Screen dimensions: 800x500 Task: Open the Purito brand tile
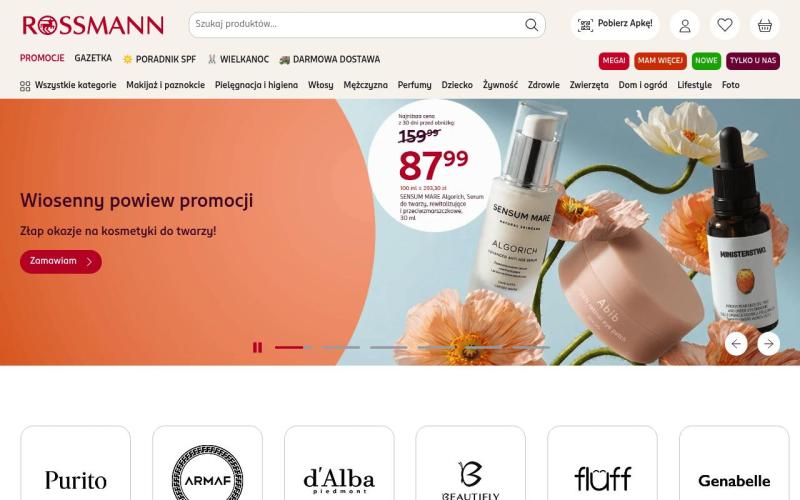pos(76,463)
